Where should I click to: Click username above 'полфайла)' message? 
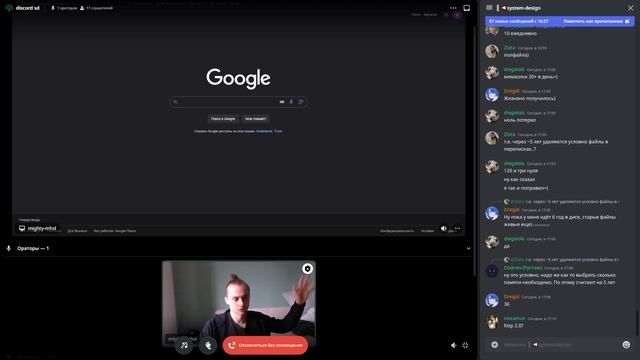(x=509, y=48)
